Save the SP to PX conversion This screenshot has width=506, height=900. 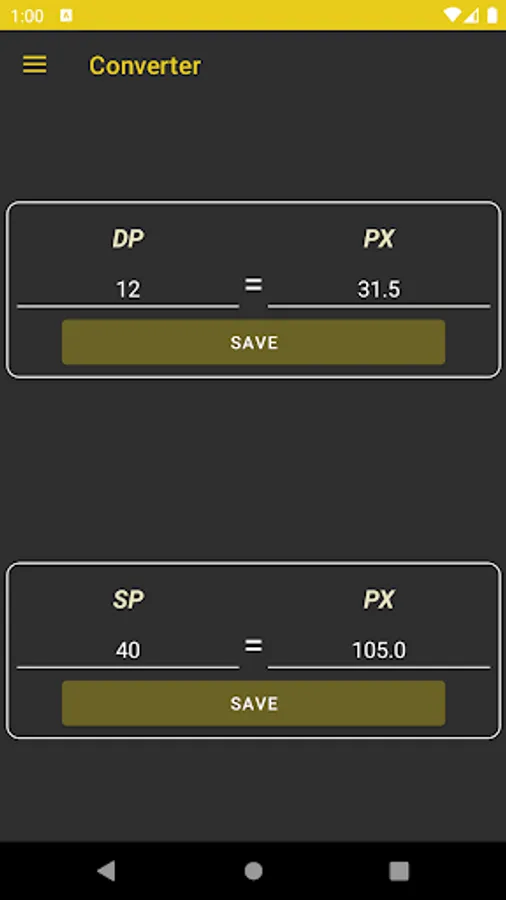pyautogui.click(x=254, y=703)
